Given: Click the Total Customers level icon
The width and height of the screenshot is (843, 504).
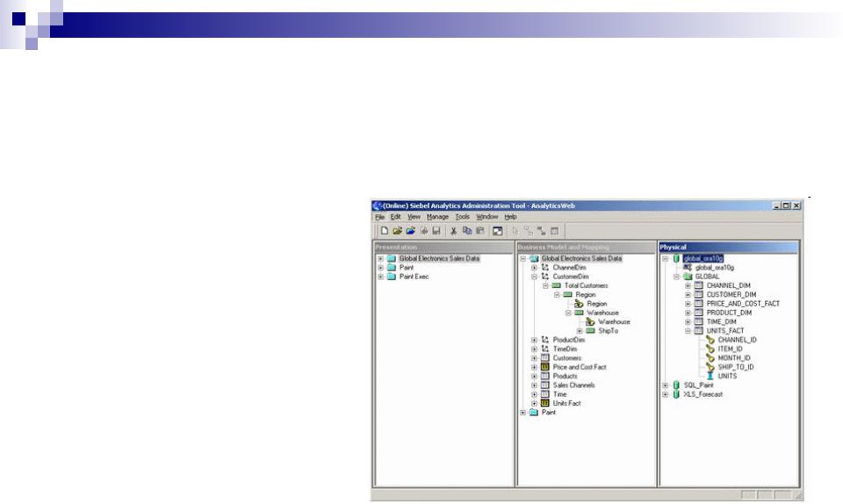Looking at the screenshot, I should (557, 286).
